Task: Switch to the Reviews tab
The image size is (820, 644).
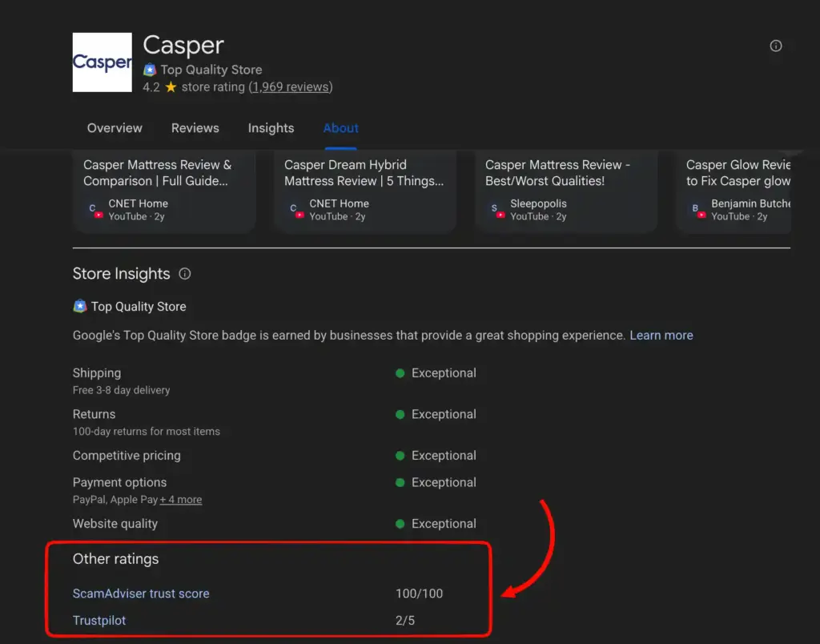Action: 195,128
